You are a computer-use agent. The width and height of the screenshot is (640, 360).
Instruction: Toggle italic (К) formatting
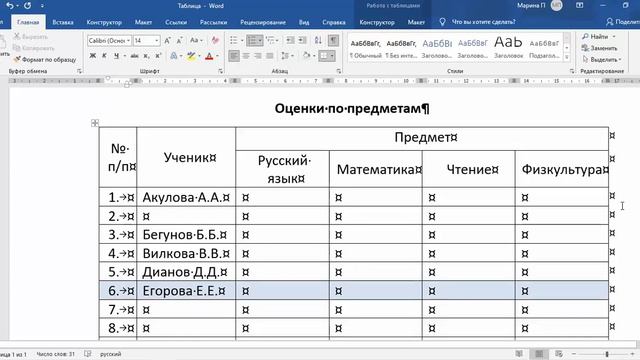[x=104, y=56]
